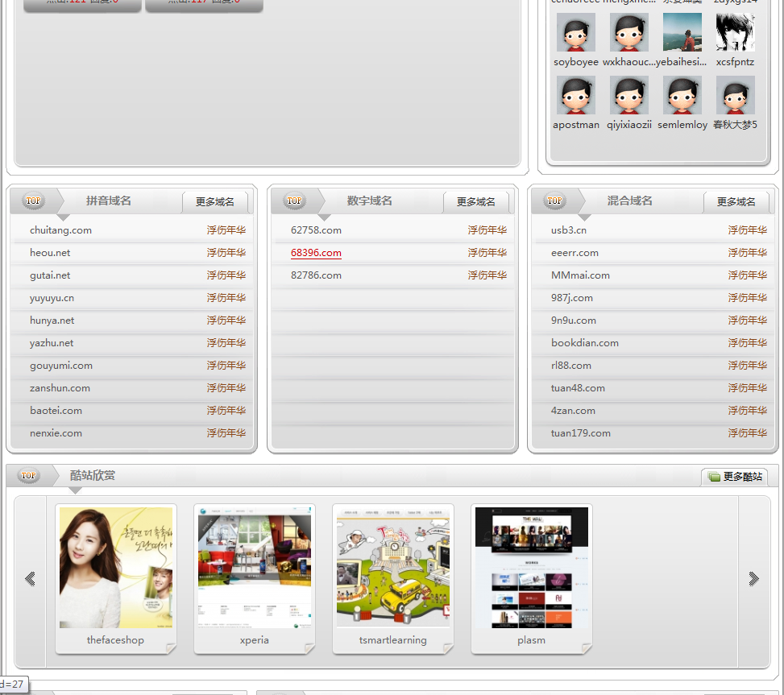Open wxkhaouc user avatar
This screenshot has height=695, width=784.
(x=629, y=32)
